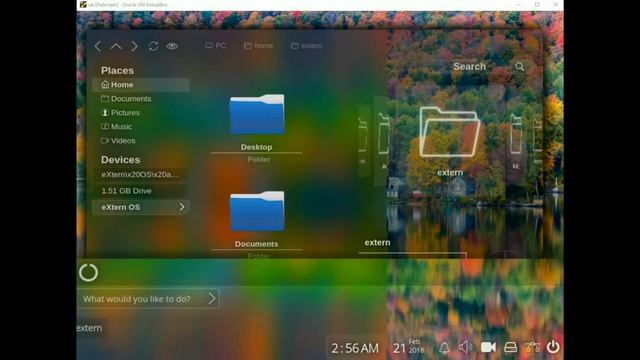Open the Documents folder icon
Image resolution: width=640 pixels, height=360 pixels.
(x=257, y=211)
